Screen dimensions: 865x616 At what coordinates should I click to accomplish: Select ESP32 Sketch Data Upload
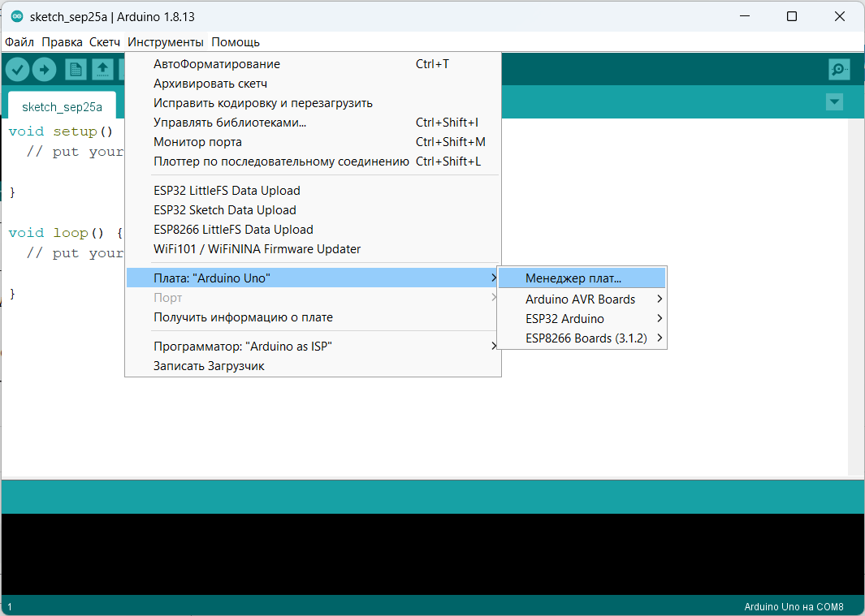313,210
